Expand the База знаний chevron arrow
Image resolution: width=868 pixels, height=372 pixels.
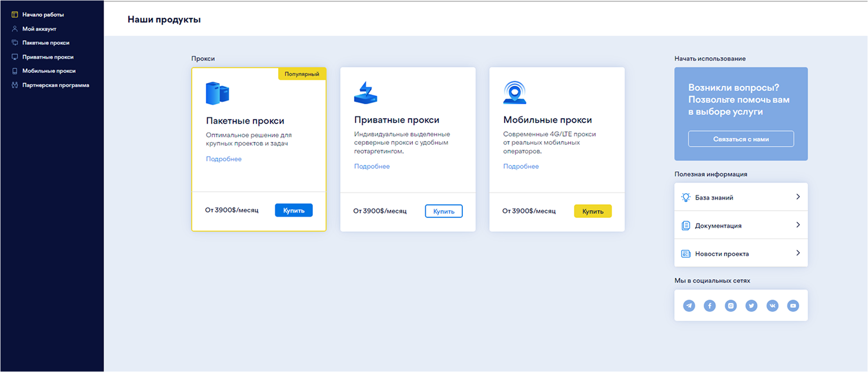click(797, 197)
